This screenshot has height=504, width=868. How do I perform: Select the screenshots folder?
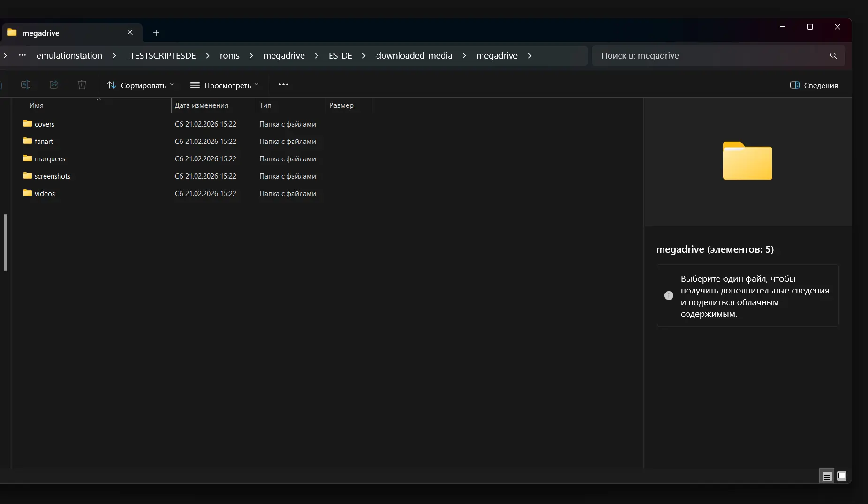pos(52,176)
